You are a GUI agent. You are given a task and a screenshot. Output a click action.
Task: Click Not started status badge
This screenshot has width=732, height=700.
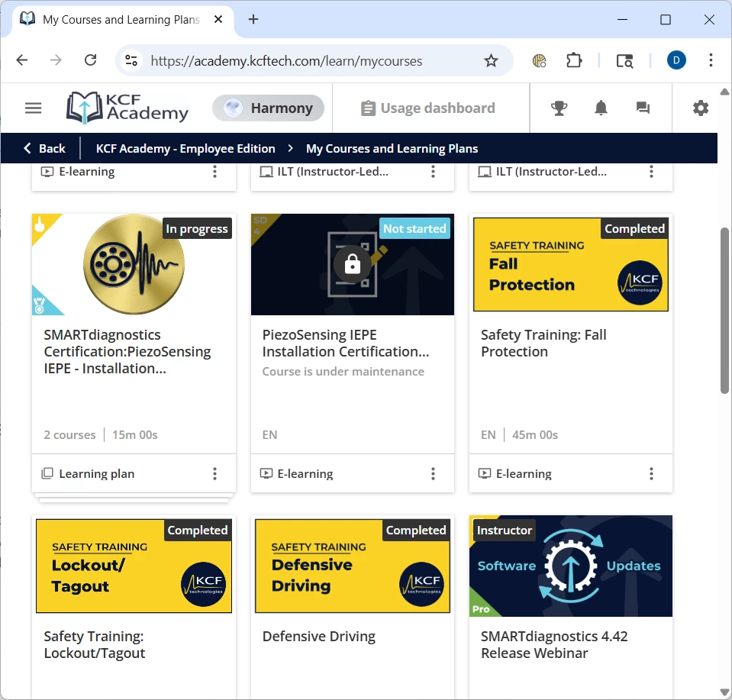414,228
